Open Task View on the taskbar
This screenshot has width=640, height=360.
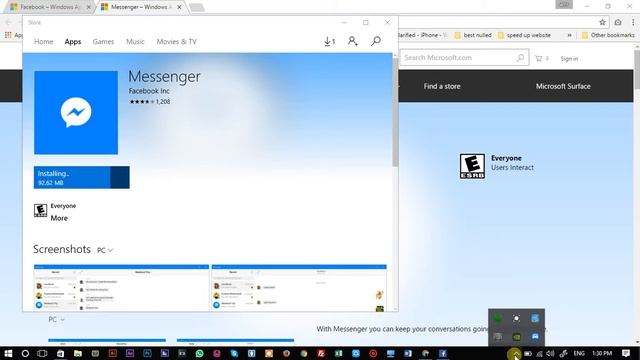[x=42, y=353]
